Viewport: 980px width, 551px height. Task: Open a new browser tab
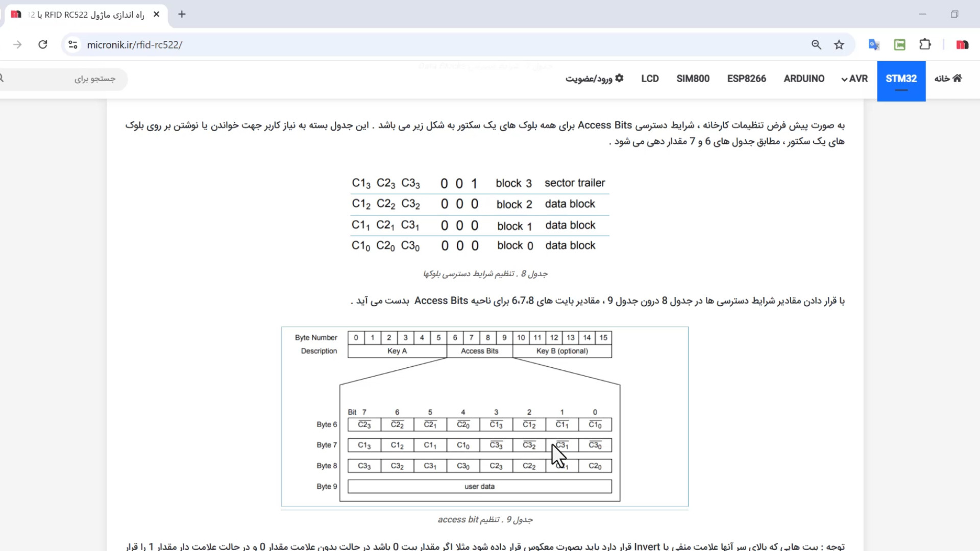coord(182,14)
